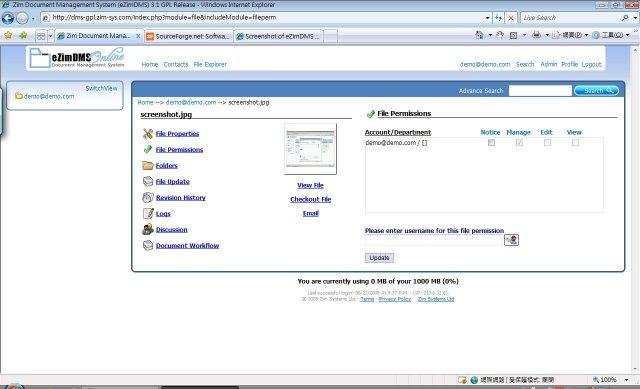
Task: Click the internet zone globe in status bar
Action: (x=474, y=380)
